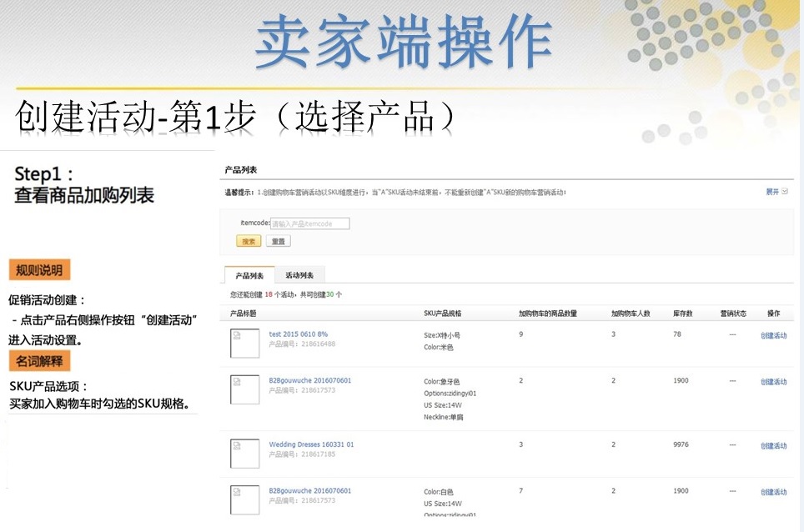Open the product test 2015 0610 8%
Screen dimensions: 804x532
[297, 332]
